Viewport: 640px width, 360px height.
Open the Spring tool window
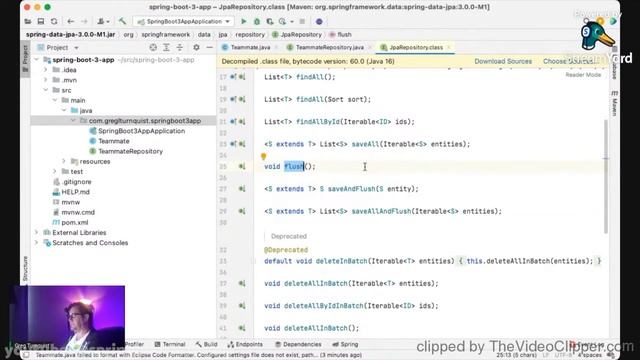(x=345, y=344)
